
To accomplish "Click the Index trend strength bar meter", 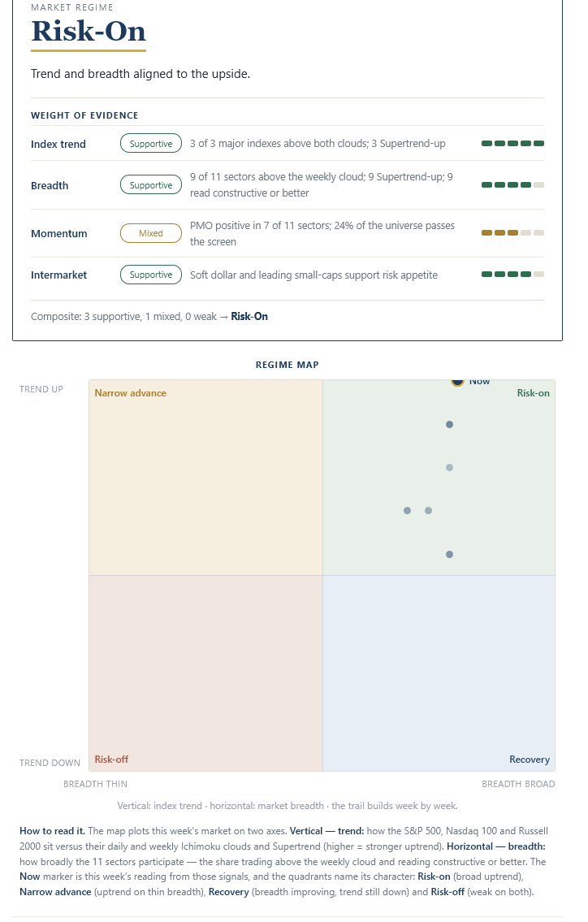I will point(512,144).
